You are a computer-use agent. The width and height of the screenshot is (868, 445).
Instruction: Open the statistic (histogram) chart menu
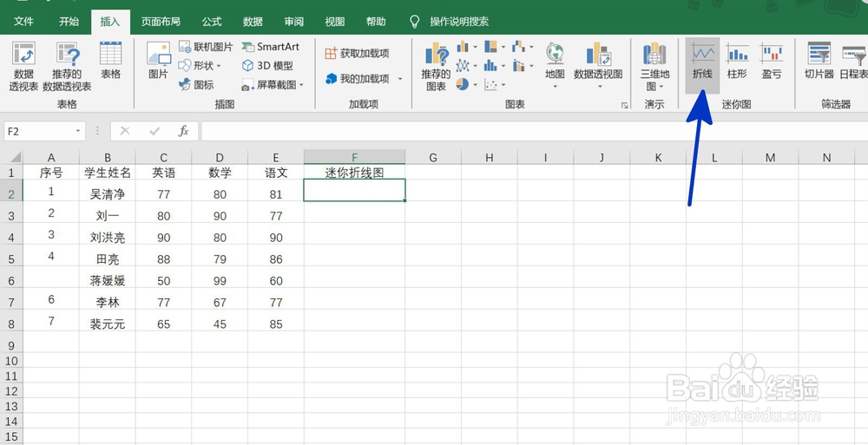(495, 66)
